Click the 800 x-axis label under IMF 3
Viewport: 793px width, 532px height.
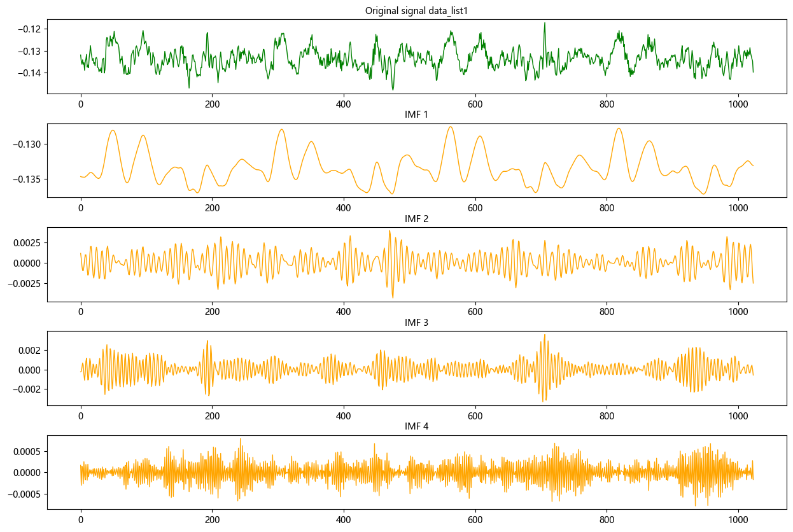click(x=607, y=416)
